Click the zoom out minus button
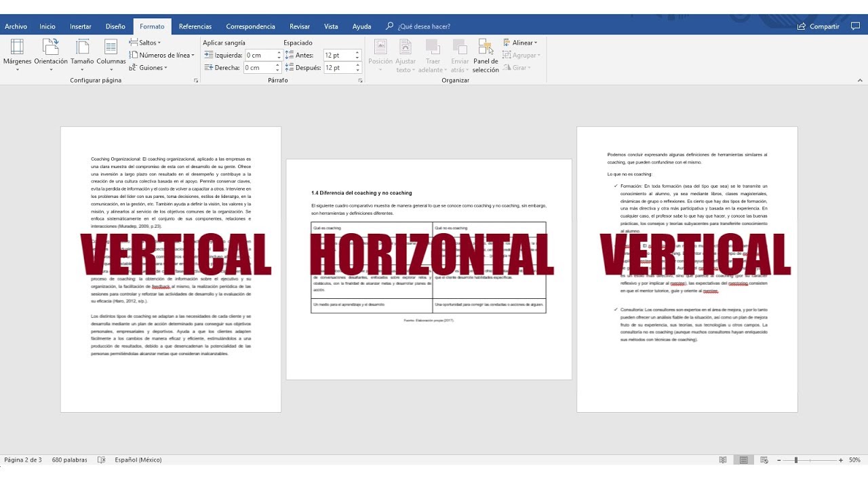The width and height of the screenshot is (868, 488). [x=780, y=460]
